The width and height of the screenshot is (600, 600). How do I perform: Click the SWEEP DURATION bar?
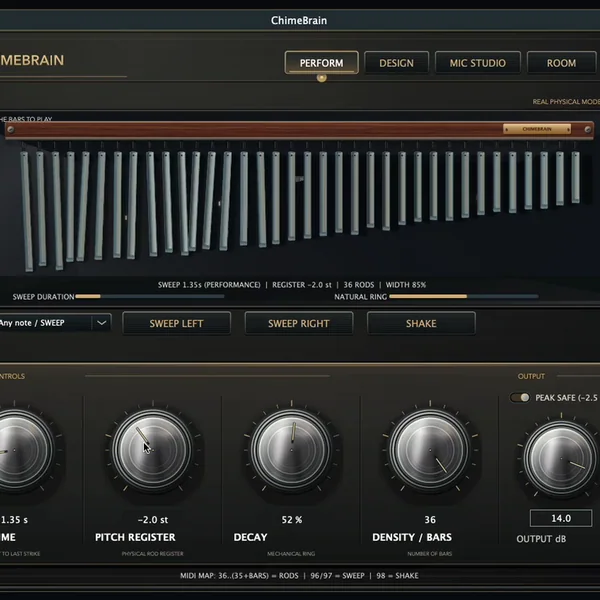(150, 296)
